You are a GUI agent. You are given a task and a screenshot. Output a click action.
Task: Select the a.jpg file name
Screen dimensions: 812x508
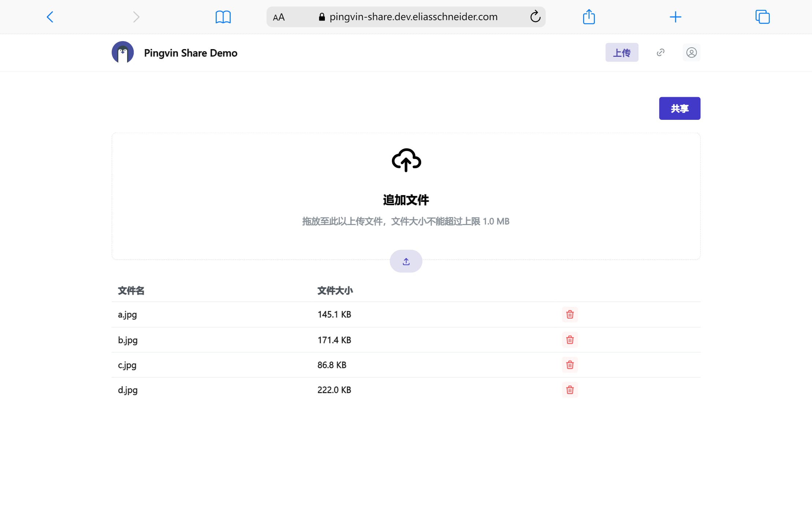coord(127,315)
